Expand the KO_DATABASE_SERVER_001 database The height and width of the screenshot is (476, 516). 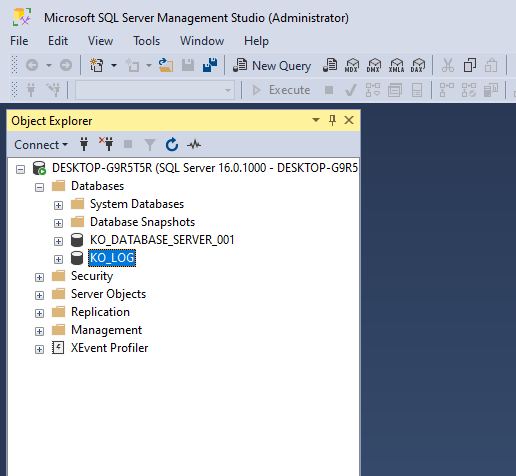click(x=58, y=241)
